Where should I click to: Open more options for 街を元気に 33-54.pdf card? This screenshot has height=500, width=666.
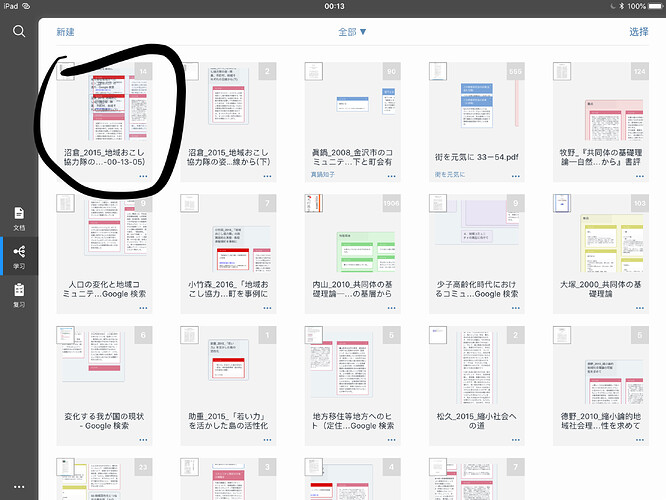coord(516,176)
